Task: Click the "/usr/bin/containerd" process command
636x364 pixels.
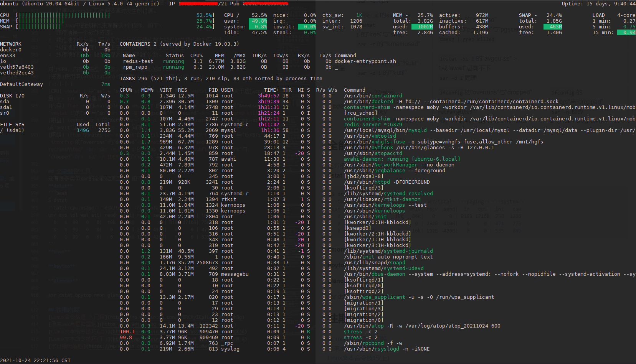Action: [373, 96]
